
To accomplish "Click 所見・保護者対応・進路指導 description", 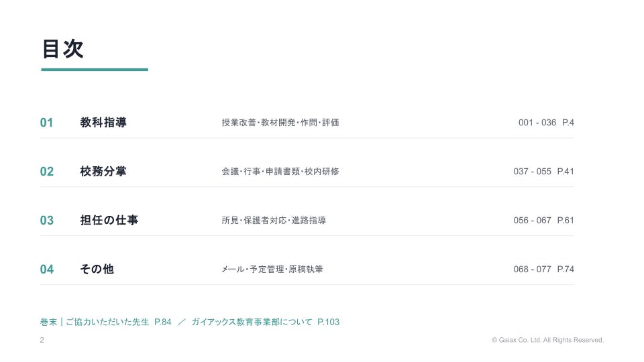I will click(274, 220).
